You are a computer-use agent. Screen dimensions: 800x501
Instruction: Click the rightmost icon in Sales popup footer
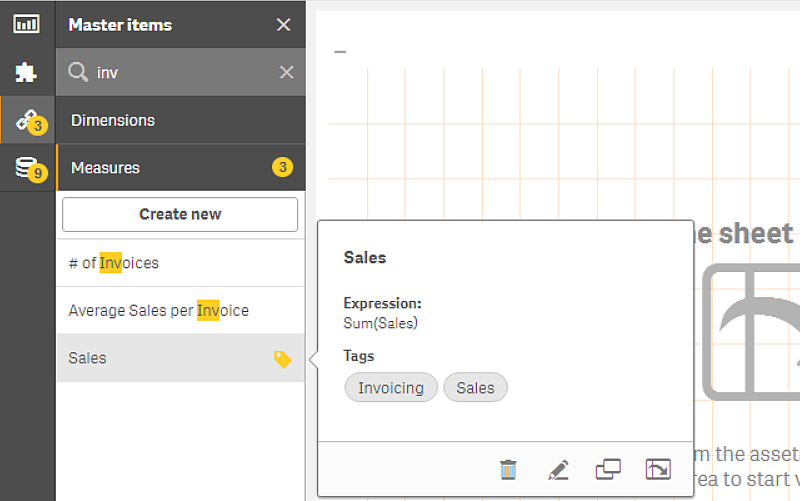click(658, 469)
